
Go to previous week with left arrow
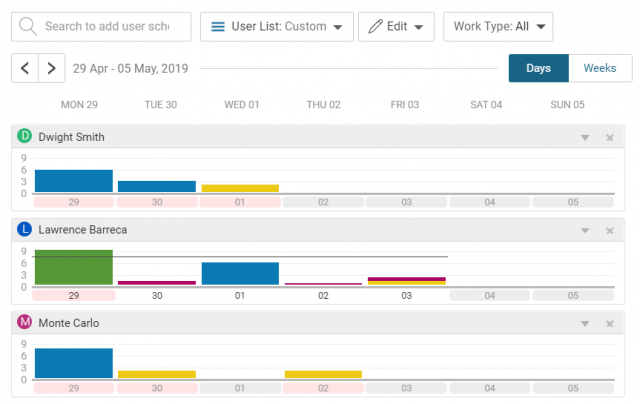25,69
